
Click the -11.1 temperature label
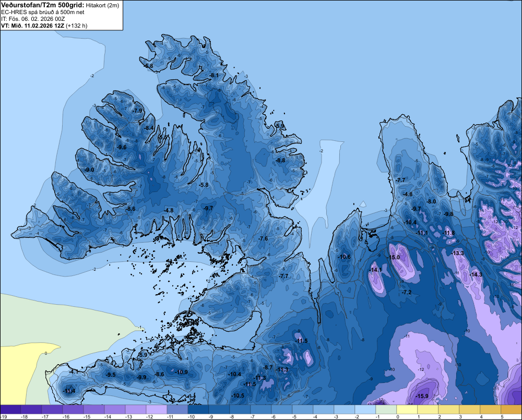coord(422,233)
